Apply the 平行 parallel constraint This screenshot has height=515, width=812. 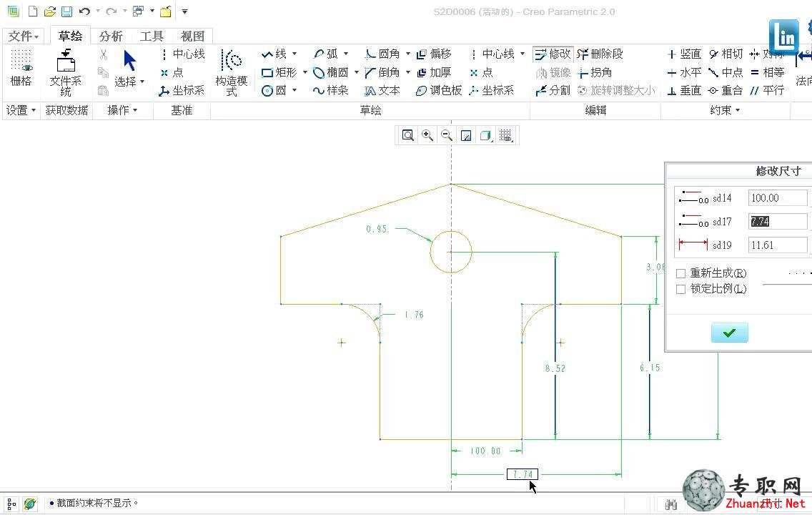tap(768, 91)
